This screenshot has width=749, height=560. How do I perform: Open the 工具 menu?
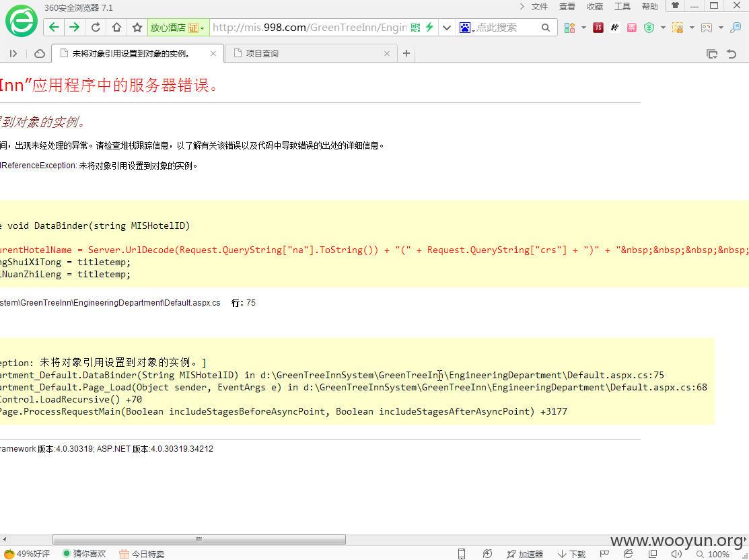622,7
